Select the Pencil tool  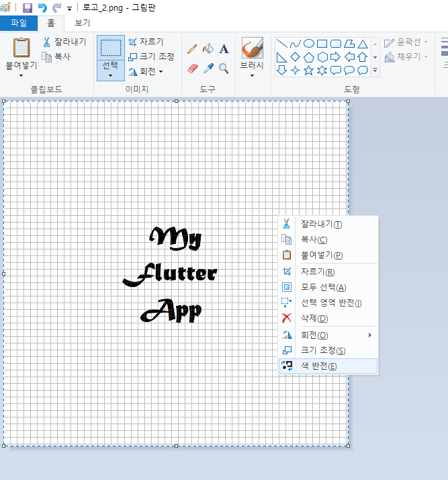[x=192, y=49]
